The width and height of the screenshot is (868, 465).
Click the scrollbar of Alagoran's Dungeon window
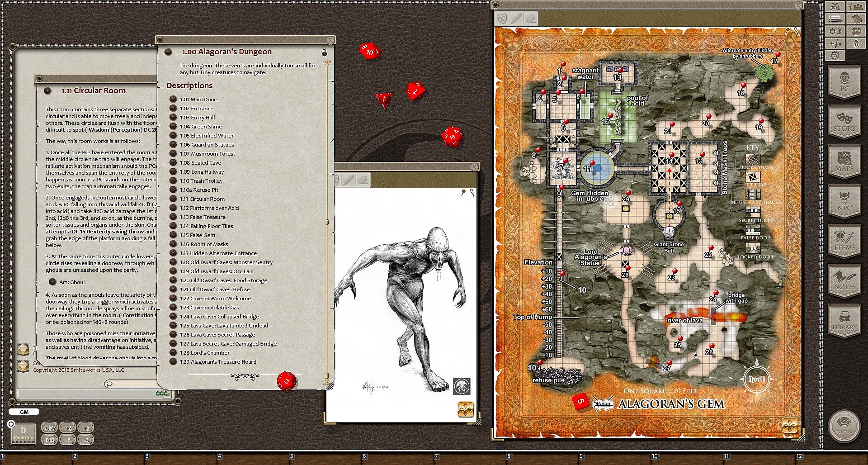pos(327,223)
